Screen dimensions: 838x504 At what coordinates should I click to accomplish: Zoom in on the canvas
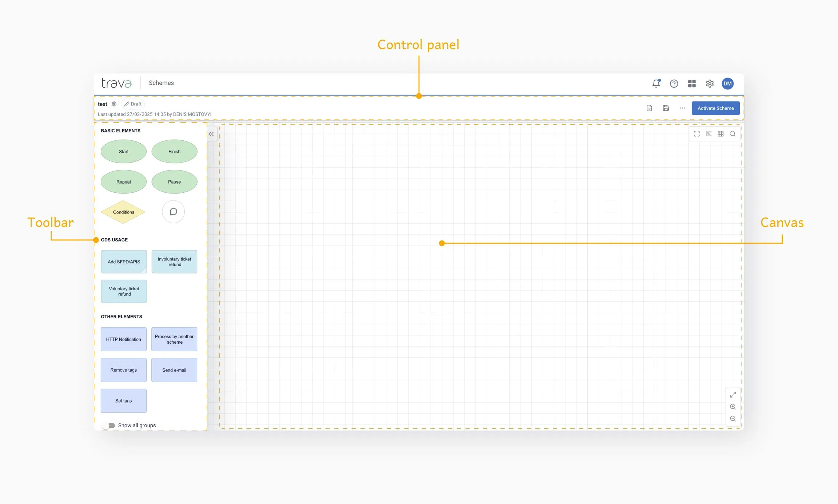(733, 407)
